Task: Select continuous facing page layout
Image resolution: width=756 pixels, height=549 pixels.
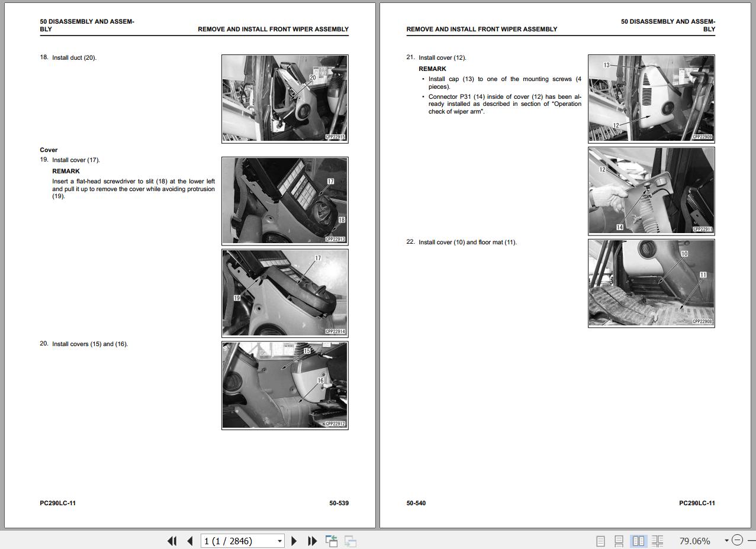Action: 657,541
